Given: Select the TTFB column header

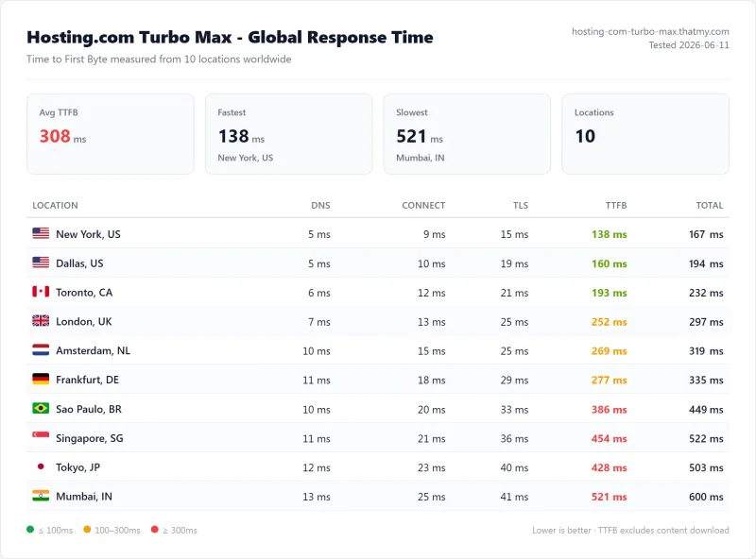Looking at the screenshot, I should click(x=616, y=205).
